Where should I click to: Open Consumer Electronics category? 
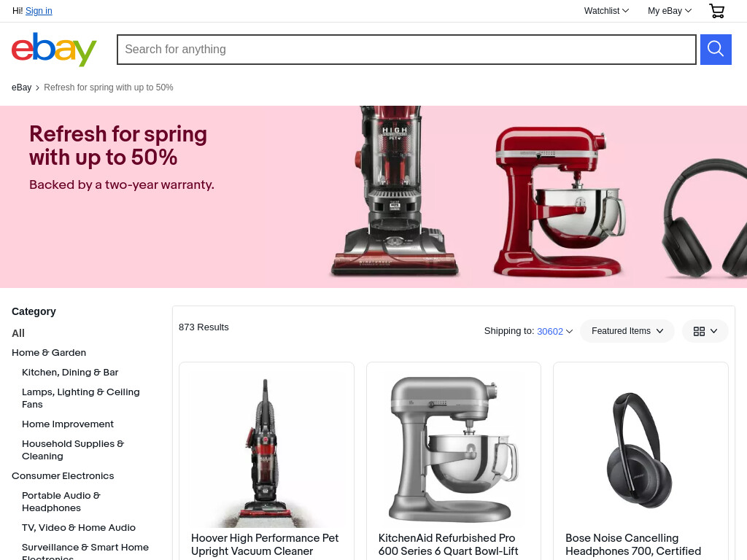pos(63,476)
